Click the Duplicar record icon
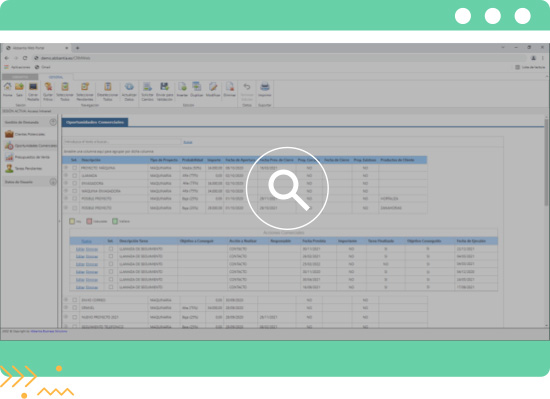 tap(197, 87)
